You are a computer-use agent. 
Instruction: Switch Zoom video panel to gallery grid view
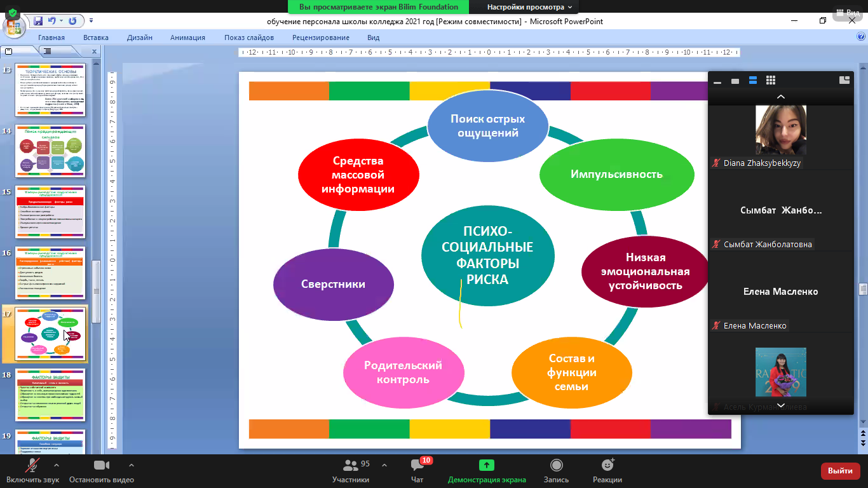point(771,81)
